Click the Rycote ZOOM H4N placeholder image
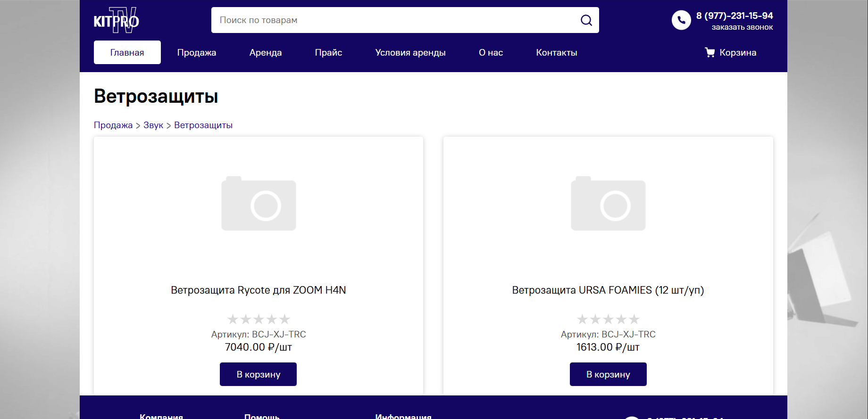The image size is (868, 419). 259,204
